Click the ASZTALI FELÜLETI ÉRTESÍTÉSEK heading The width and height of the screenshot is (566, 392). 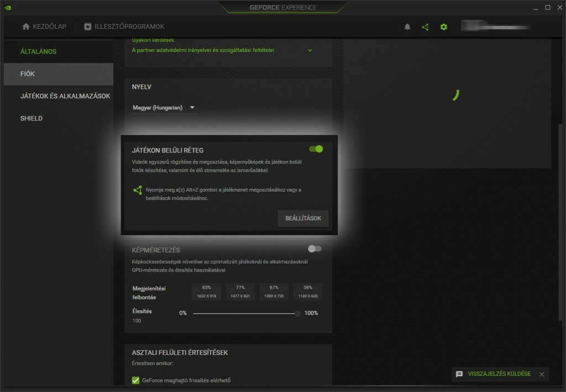(x=180, y=353)
